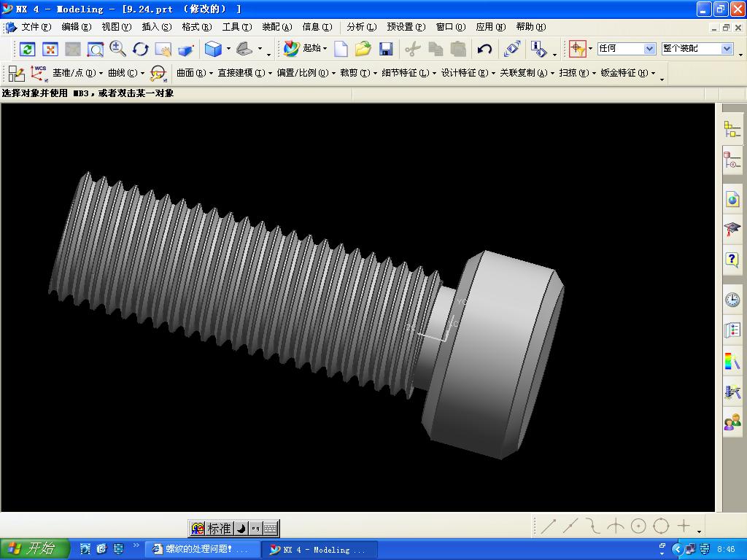Viewport: 747px width, 560px height.
Task: Open the 偏置/比例 toolbar dropdown
Action: (306, 73)
